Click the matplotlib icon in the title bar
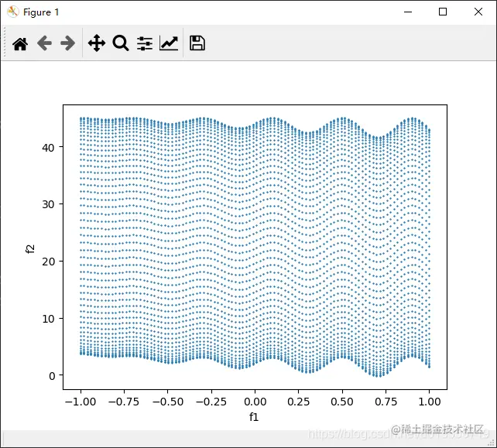The image size is (497, 448). 13,12
